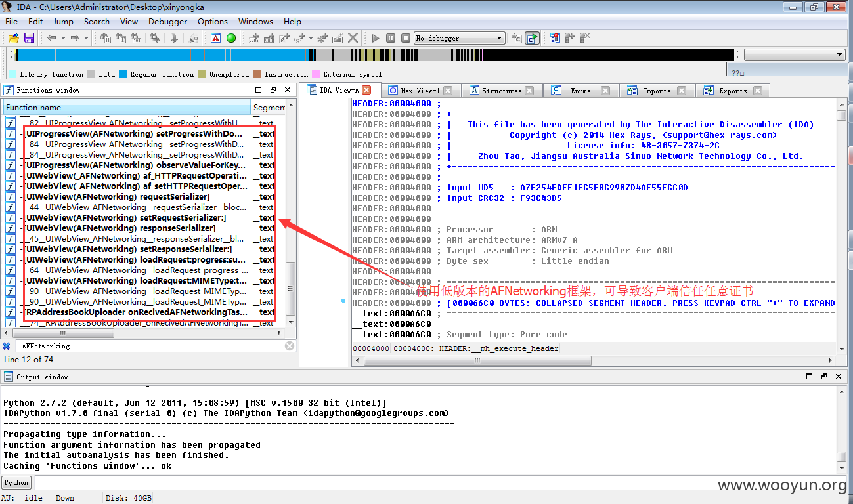Screen dimensions: 853x504
Task: Sort by the Segment column header
Action: point(269,107)
